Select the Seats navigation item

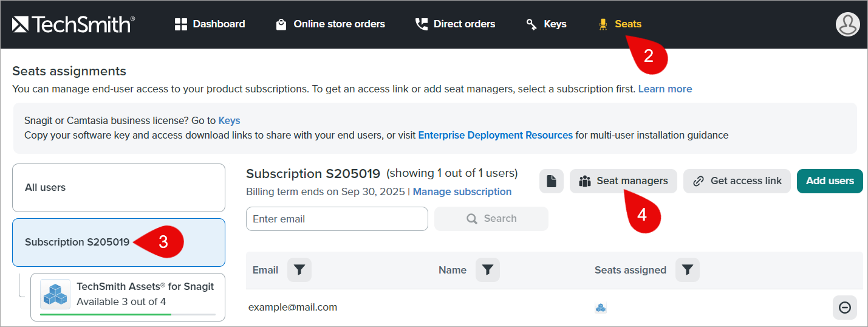pos(620,24)
